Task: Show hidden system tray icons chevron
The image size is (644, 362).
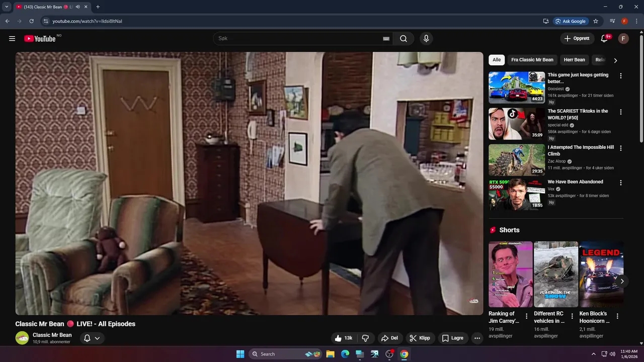Action: [x=593, y=354]
